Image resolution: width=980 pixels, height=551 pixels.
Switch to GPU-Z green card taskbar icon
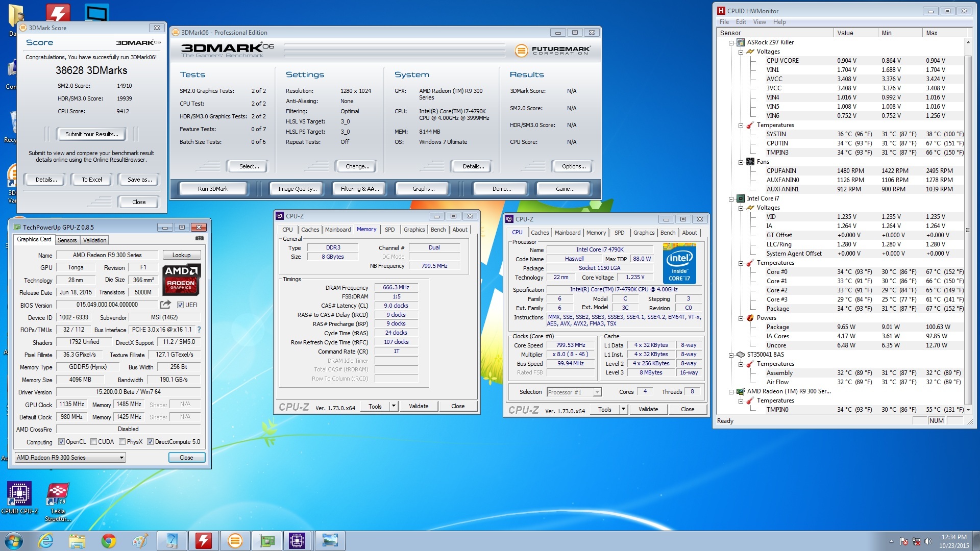(266, 541)
